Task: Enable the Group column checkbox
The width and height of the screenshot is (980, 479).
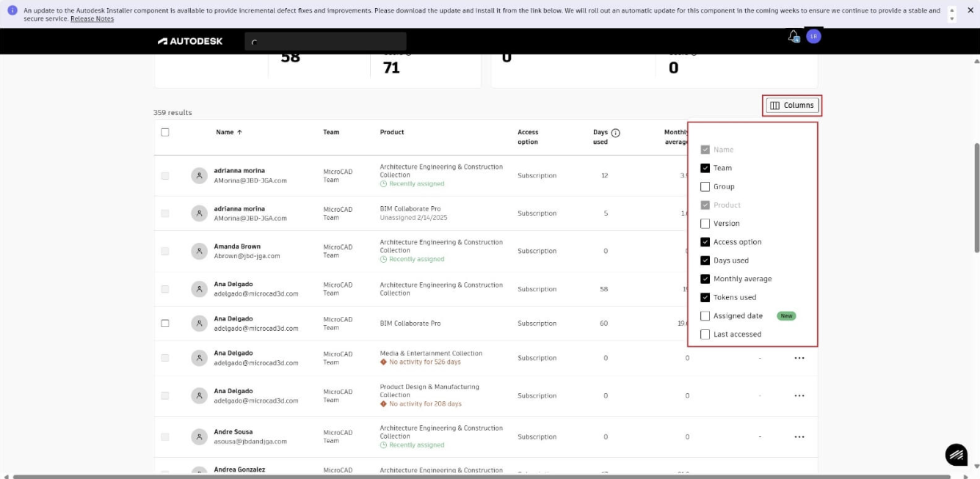Action: point(705,186)
